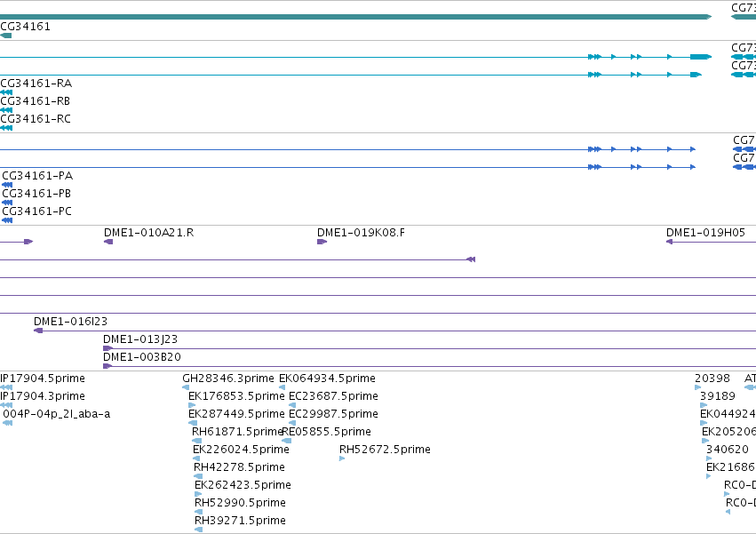Click the CG34161 gene arrow glyph
Image resolution: width=756 pixels, height=534 pixels.
tap(6, 36)
